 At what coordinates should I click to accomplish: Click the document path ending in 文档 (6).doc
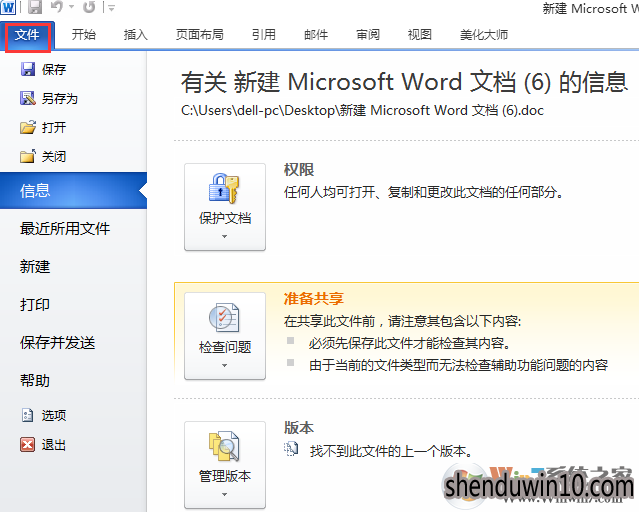362,110
